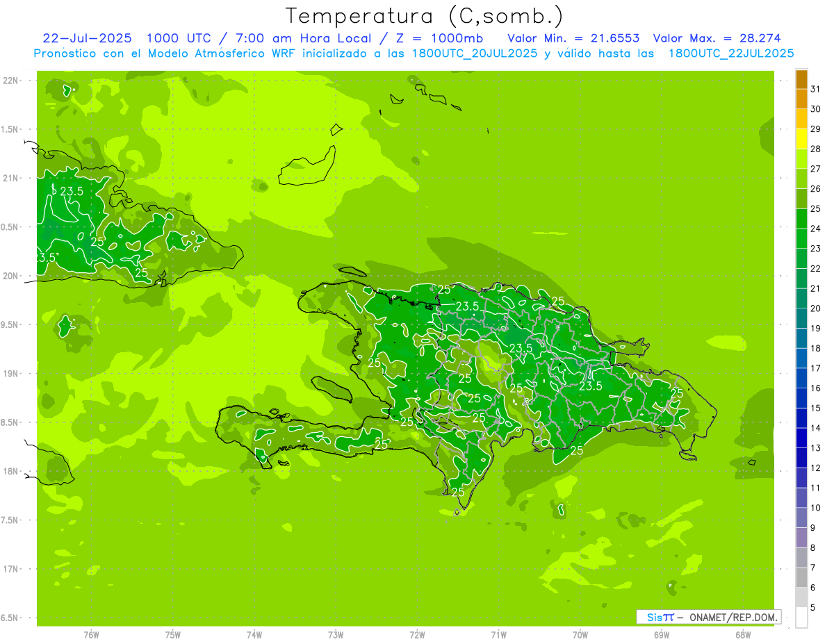Click the '18N' latitude axis label
This screenshot has width=834, height=644.
pos(10,471)
